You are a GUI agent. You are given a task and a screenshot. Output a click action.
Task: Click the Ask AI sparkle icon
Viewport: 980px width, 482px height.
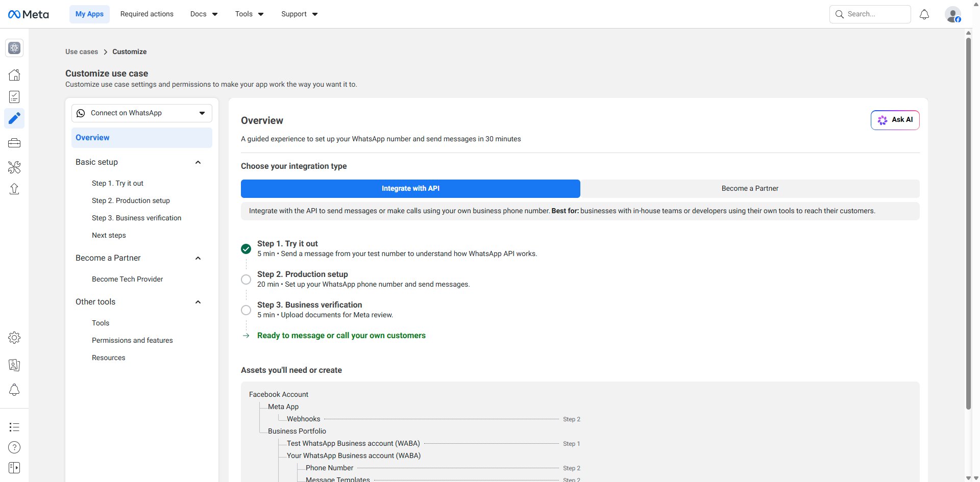pyautogui.click(x=883, y=120)
